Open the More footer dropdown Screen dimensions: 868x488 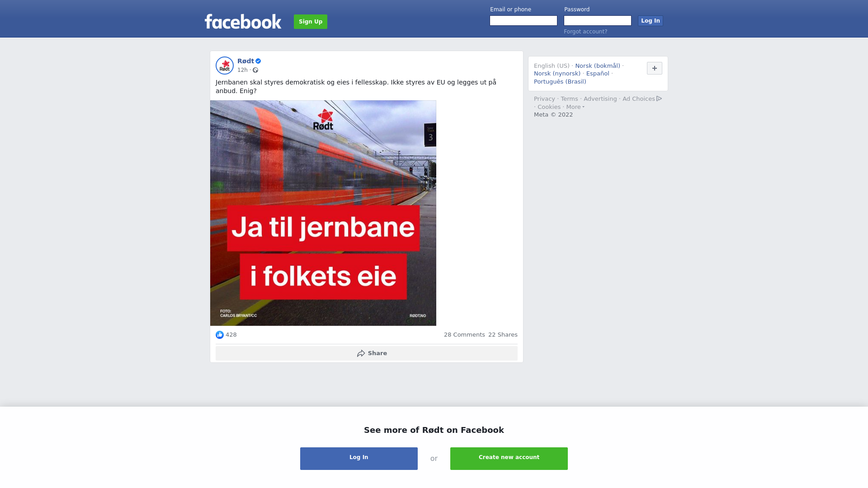(575, 107)
